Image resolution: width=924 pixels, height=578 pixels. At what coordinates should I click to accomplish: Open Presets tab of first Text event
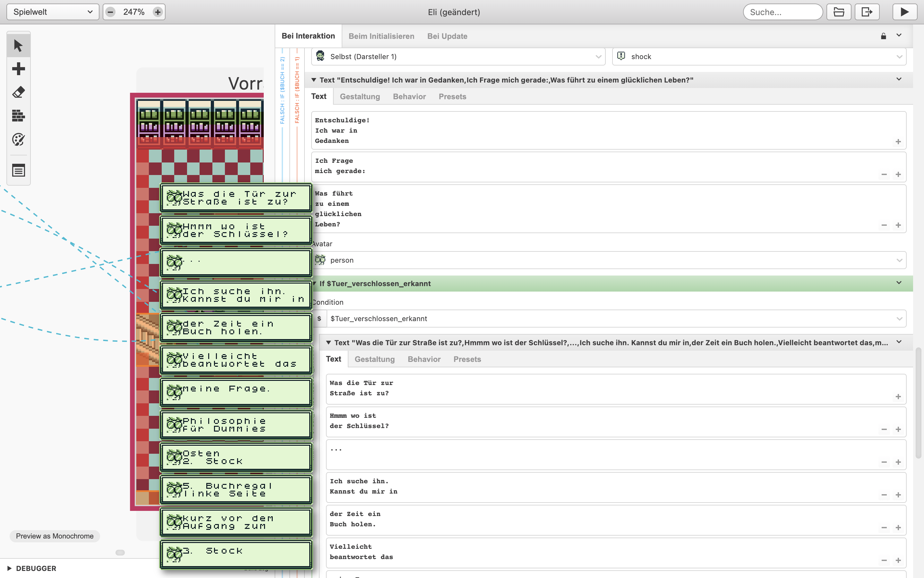pyautogui.click(x=452, y=97)
